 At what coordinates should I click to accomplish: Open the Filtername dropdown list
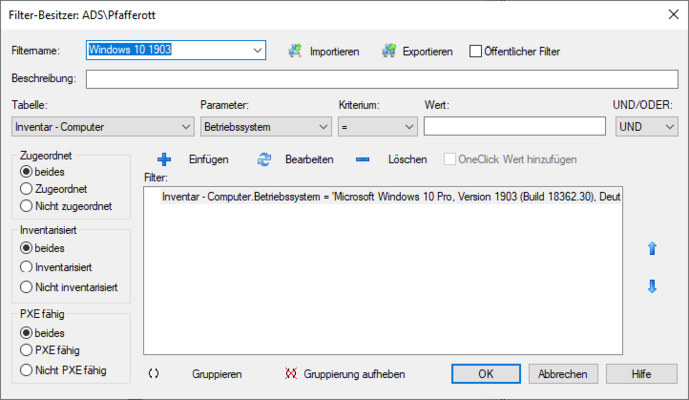(x=257, y=50)
